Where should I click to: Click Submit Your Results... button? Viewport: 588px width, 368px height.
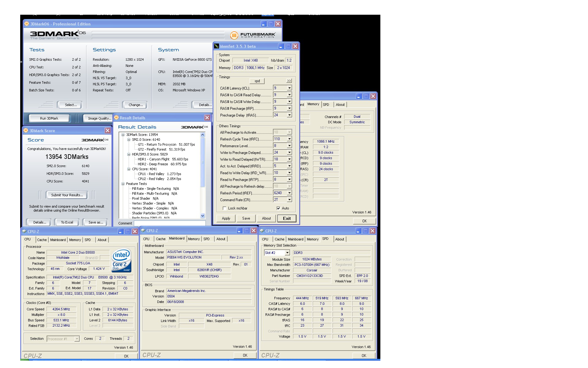tap(67, 195)
